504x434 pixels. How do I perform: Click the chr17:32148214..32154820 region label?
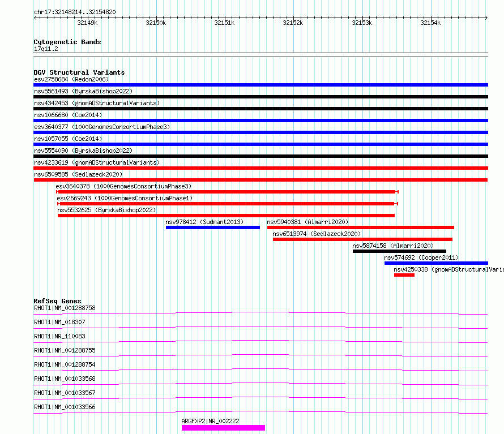[x=75, y=12]
